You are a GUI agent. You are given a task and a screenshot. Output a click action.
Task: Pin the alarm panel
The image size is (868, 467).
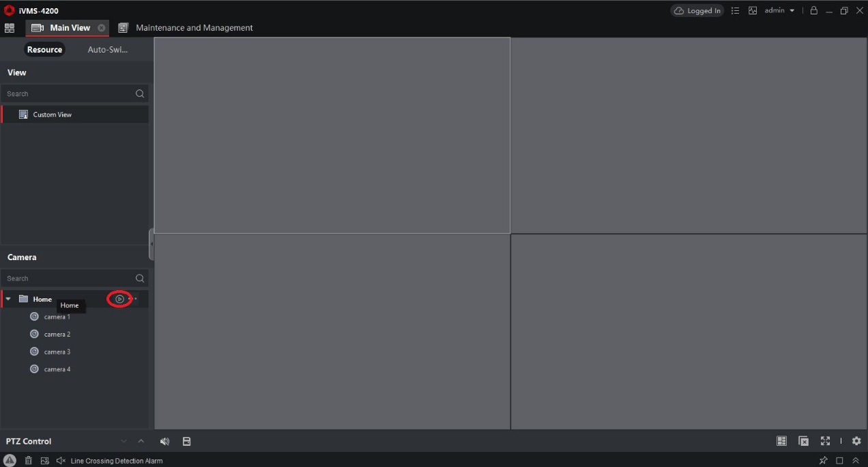coord(823,461)
